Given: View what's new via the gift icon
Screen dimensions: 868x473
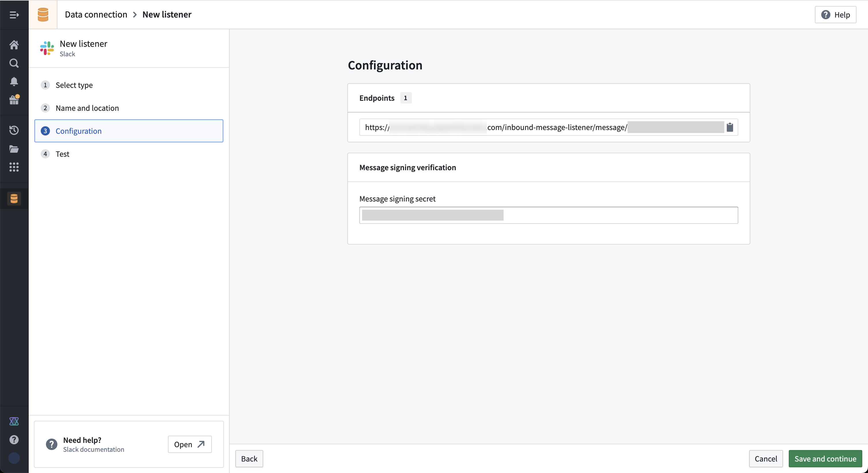Looking at the screenshot, I should click(14, 100).
